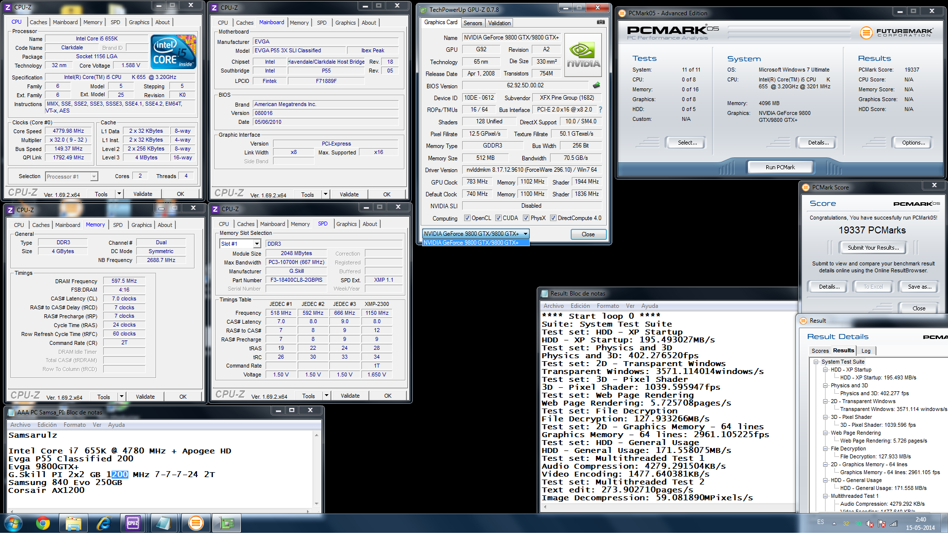Image resolution: width=948 pixels, height=560 pixels.
Task: Switch to CPU-Z via its taskbar icon
Action: [x=133, y=523]
